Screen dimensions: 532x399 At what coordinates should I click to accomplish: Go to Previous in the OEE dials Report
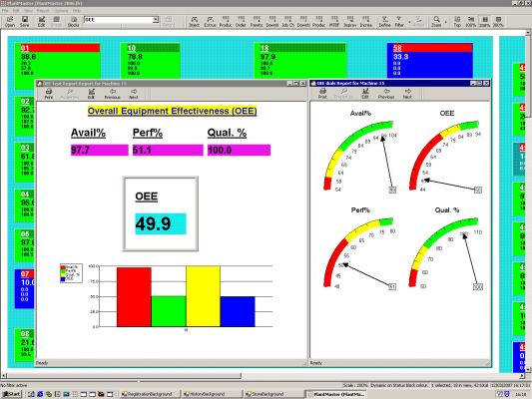coord(386,93)
